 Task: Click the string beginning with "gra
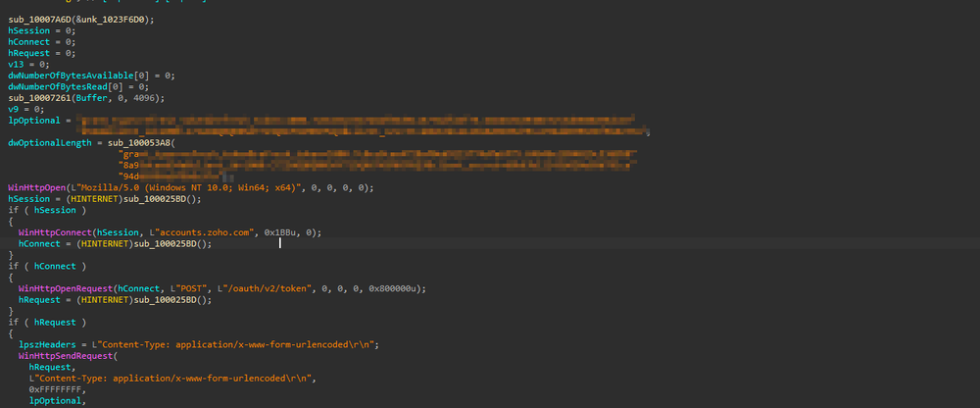377,155
